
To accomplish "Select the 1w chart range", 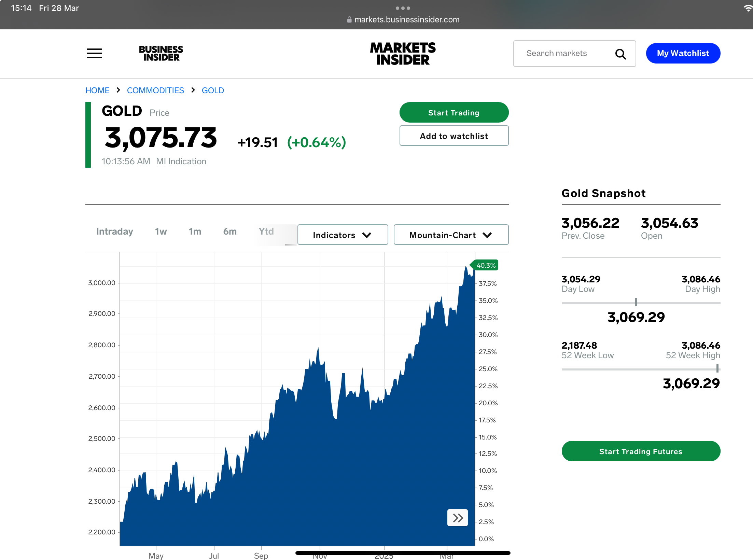I will click(x=161, y=232).
